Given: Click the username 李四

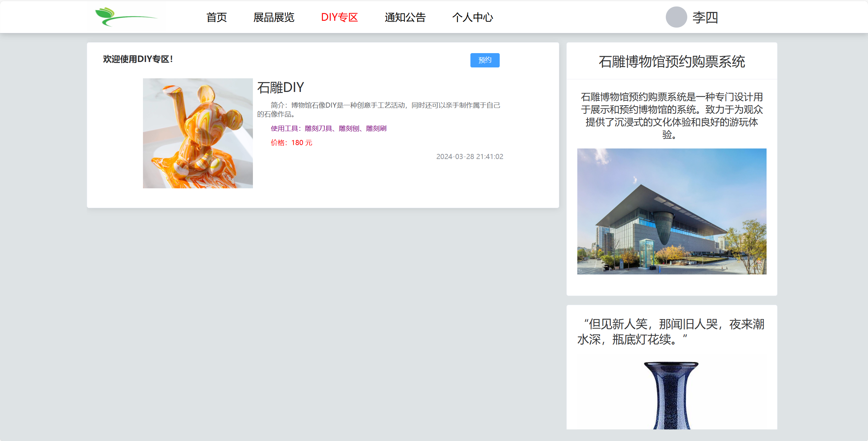Looking at the screenshot, I should pos(705,17).
